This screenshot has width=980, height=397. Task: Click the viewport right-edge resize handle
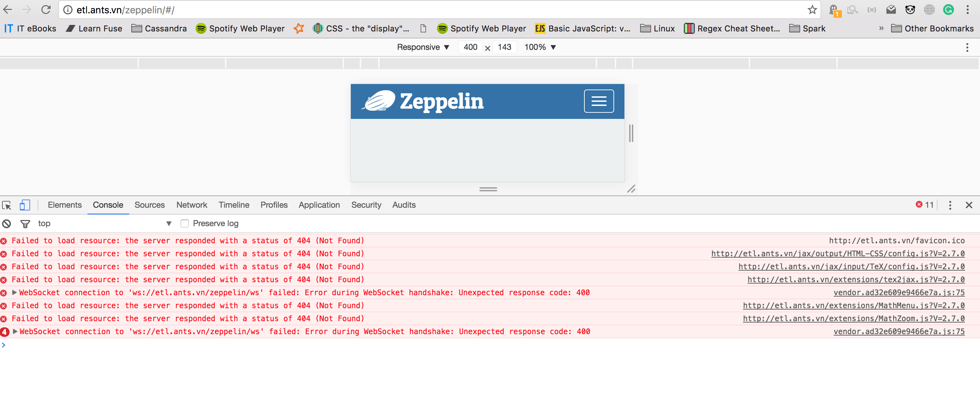[x=631, y=133]
